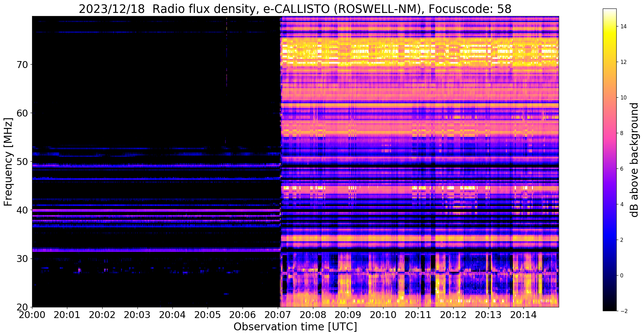This screenshot has width=644, height=336.
Task: Click the 20 MHz frequency tick label
Action: tap(22, 307)
